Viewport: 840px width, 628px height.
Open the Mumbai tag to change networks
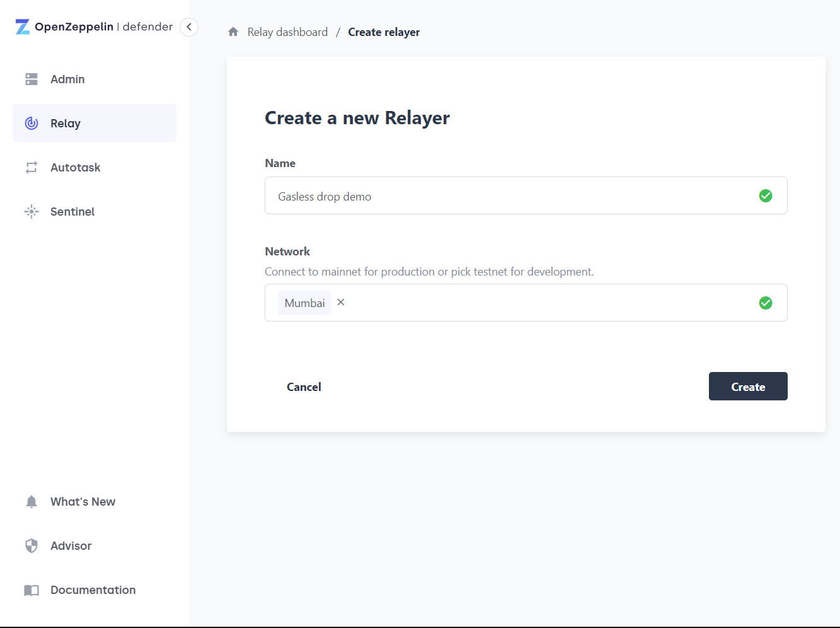coord(304,303)
